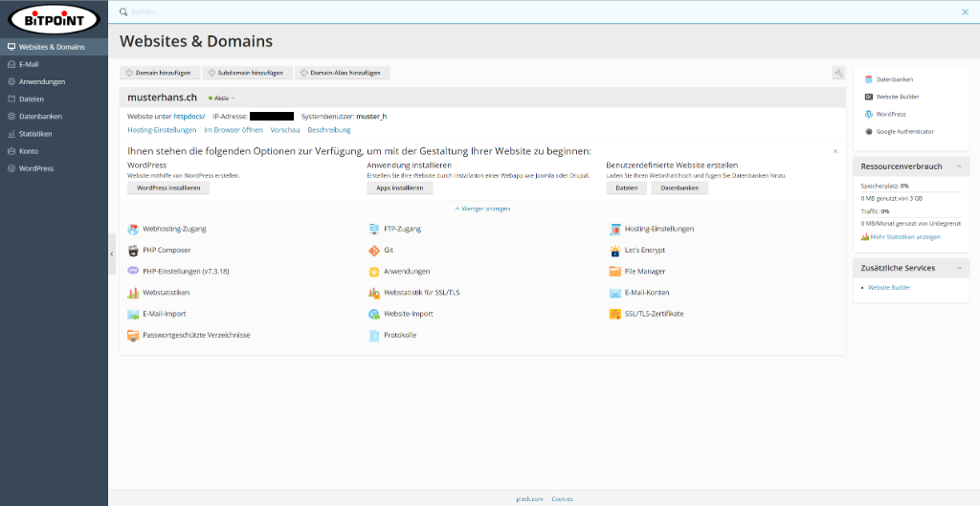Click Apps installieren button
The height and width of the screenshot is (506, 980).
point(399,188)
